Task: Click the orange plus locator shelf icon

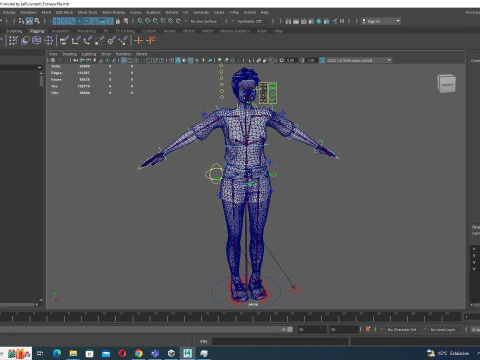Action: pyautogui.click(x=138, y=41)
